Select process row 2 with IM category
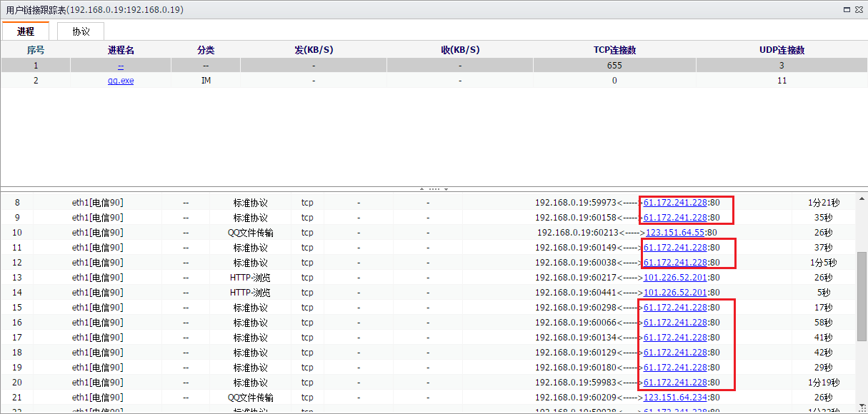 click(206, 81)
